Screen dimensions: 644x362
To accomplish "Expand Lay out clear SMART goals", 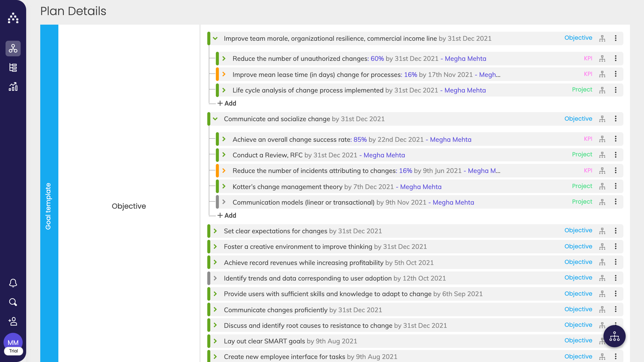I will click(x=215, y=341).
